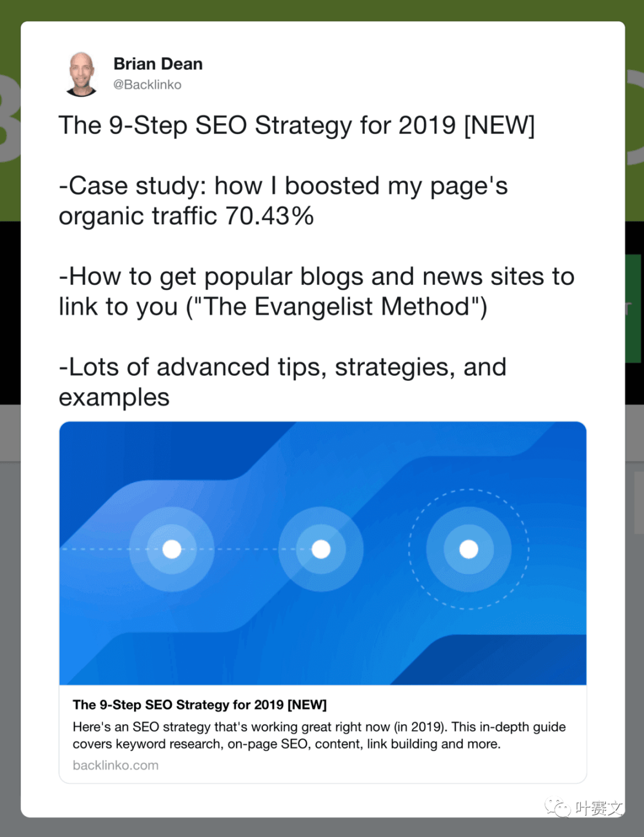Click the partially hidden green button at right edge
The image size is (644, 837).
pos(633,309)
